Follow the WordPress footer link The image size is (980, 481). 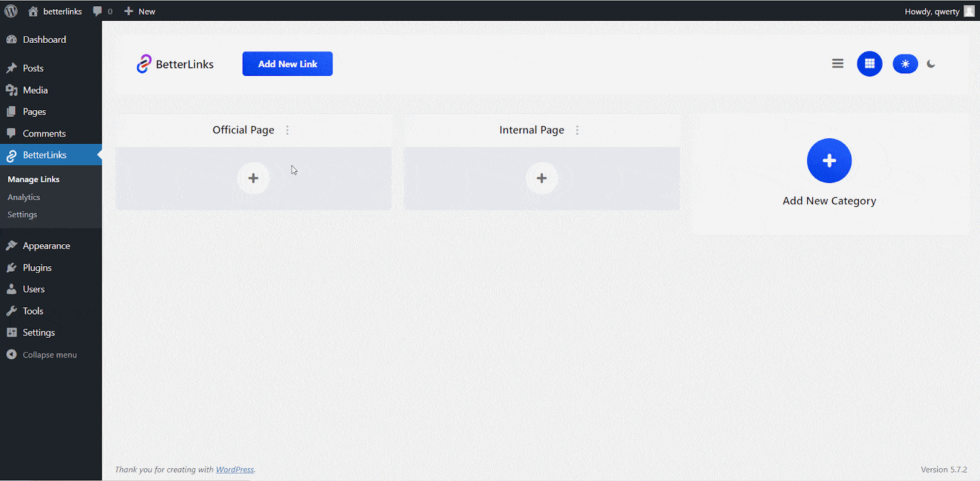click(235, 469)
